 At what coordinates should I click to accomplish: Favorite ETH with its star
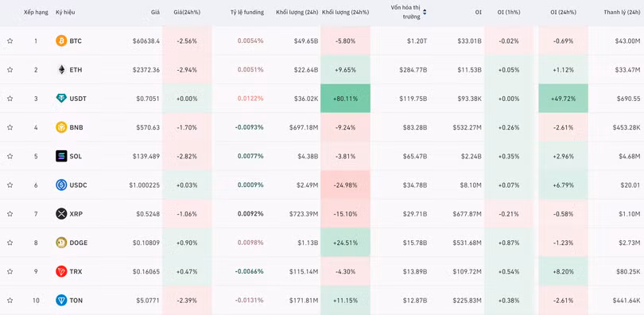(10, 70)
